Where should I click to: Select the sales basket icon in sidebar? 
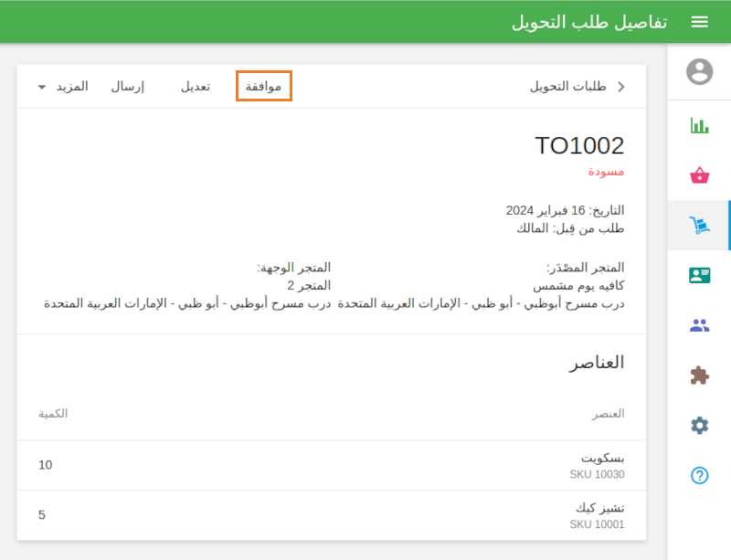tap(698, 172)
